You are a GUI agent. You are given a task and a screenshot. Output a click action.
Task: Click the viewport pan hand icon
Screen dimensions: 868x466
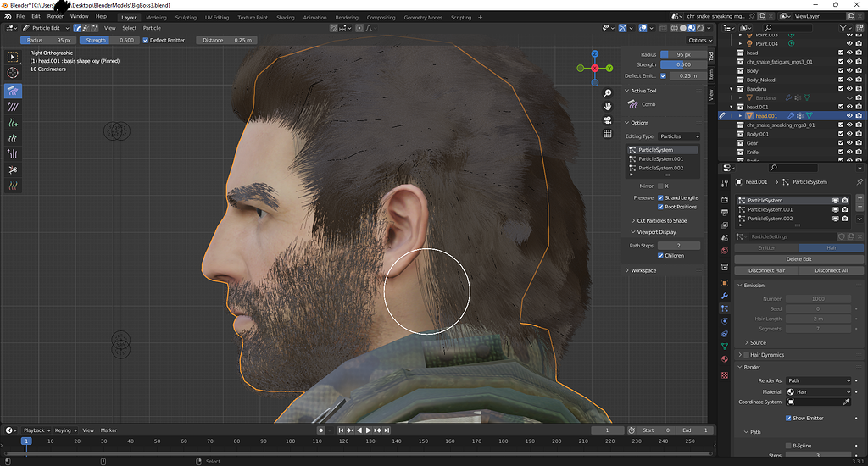pyautogui.click(x=607, y=106)
